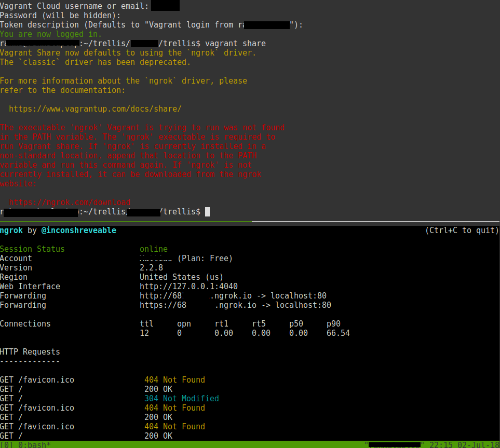The image size is (500, 448).
Task: Click the version value '2.2.8'
Action: click(x=151, y=268)
